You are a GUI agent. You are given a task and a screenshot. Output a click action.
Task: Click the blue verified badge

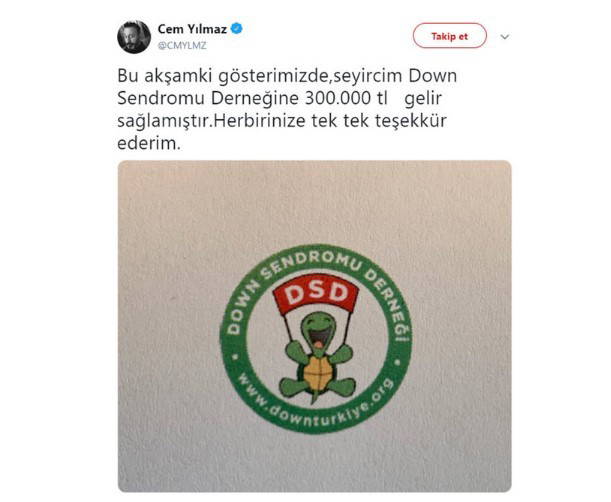click(237, 28)
